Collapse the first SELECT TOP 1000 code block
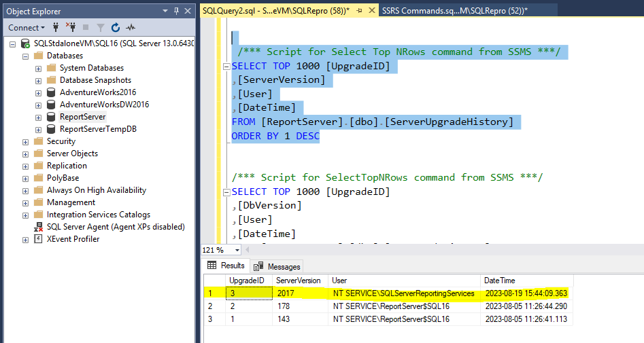The height and width of the screenshot is (343, 644). pos(226,67)
